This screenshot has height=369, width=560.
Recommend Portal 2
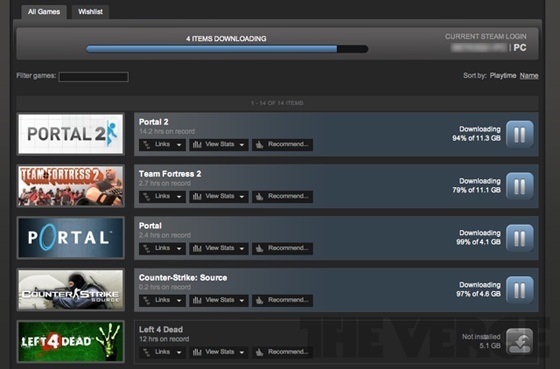(282, 145)
